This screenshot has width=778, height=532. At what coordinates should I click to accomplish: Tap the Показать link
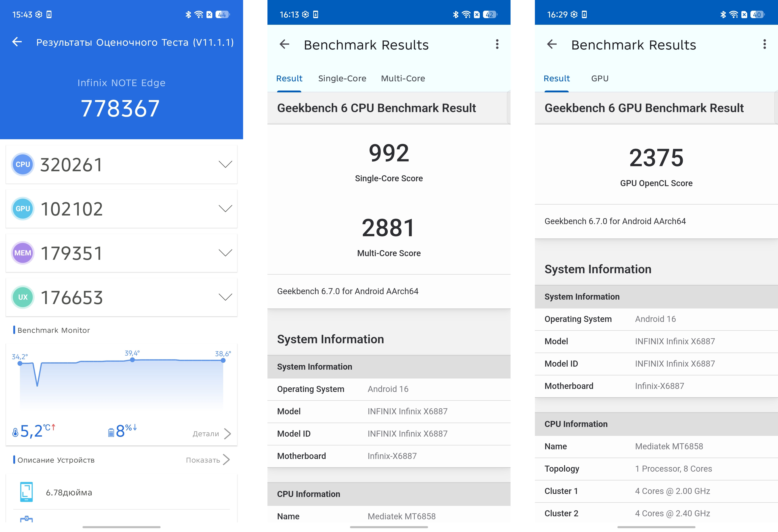[x=203, y=460]
